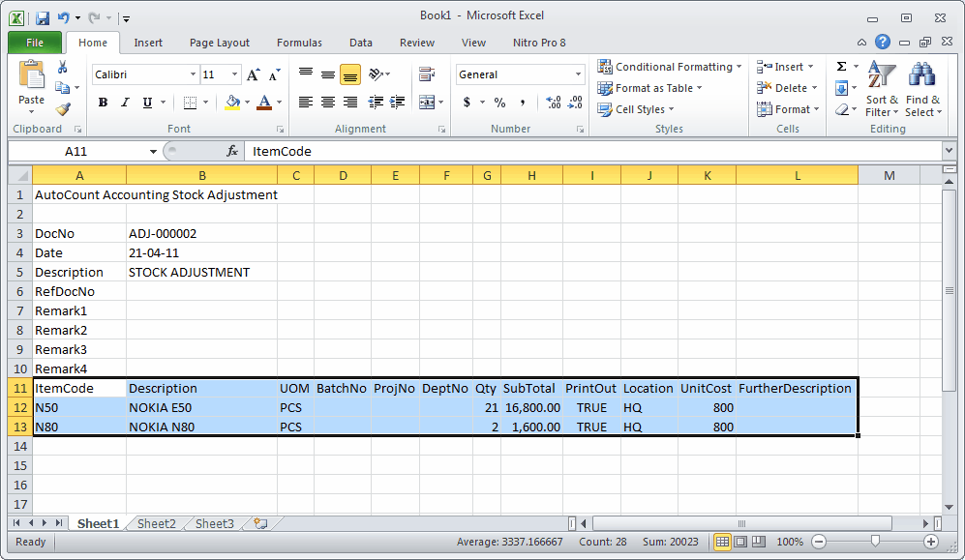Click the 100% zoom level
Viewport: 965px width, 560px height.
790,542
